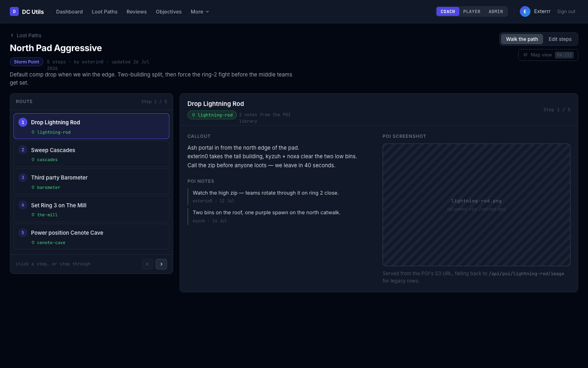Click step number 5 circle
The image size is (588, 368).
(x=23, y=233)
